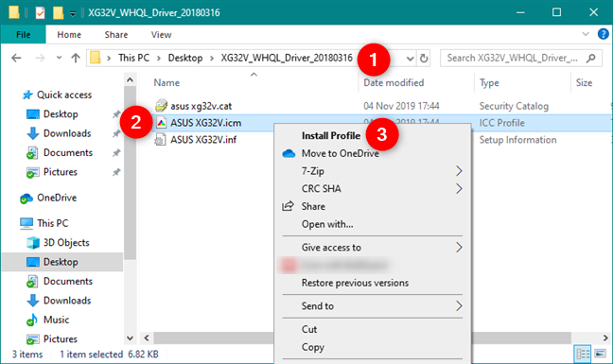
Task: Choose Share from the context menu
Action: (313, 206)
